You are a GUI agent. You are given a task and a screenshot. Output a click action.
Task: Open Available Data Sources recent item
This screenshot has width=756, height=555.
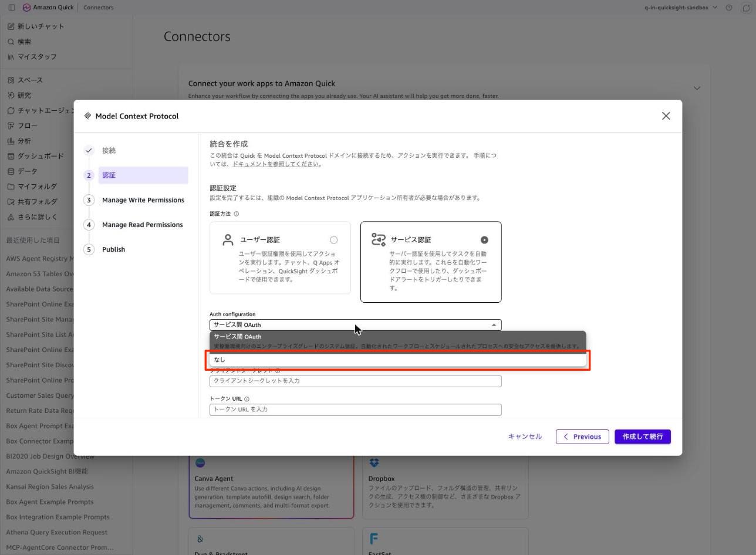point(40,289)
